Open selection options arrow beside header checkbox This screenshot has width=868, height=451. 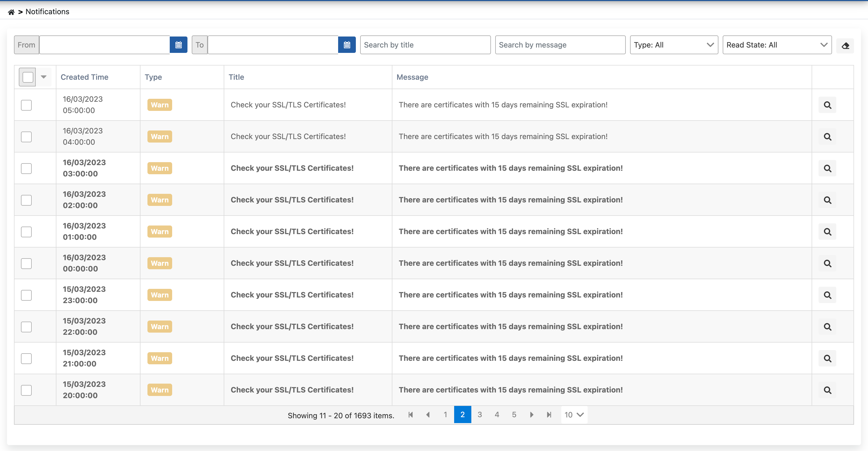pyautogui.click(x=44, y=77)
